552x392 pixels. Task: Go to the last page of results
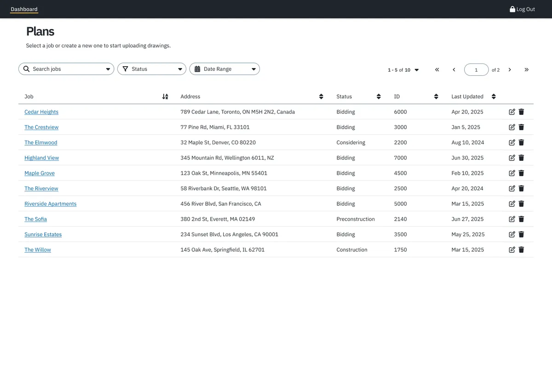tap(526, 70)
